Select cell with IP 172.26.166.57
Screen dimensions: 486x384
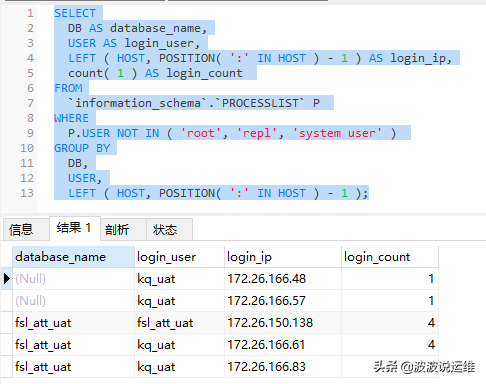click(283, 301)
